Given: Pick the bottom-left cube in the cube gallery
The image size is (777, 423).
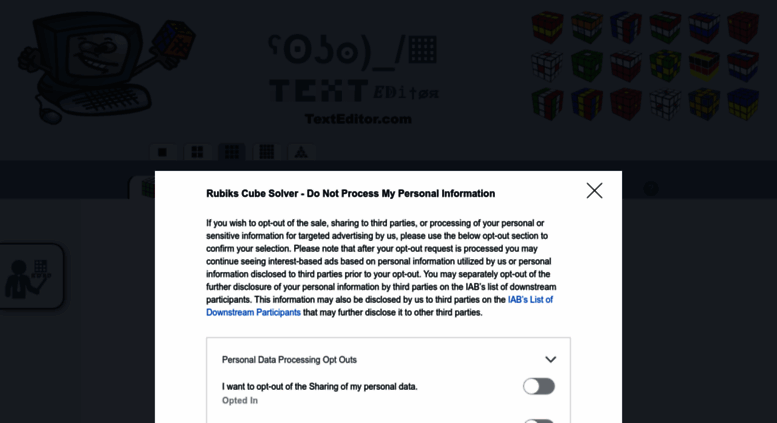Looking at the screenshot, I should [547, 104].
